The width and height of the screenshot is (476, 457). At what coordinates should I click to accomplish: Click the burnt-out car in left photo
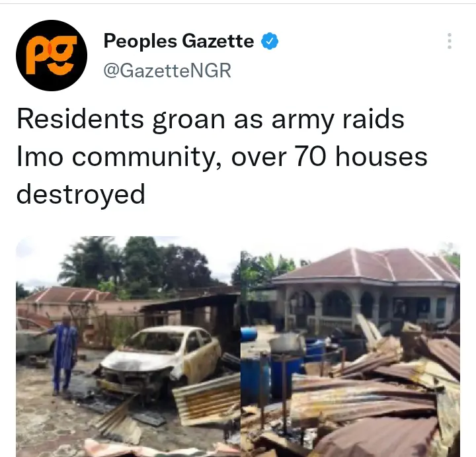159,360
